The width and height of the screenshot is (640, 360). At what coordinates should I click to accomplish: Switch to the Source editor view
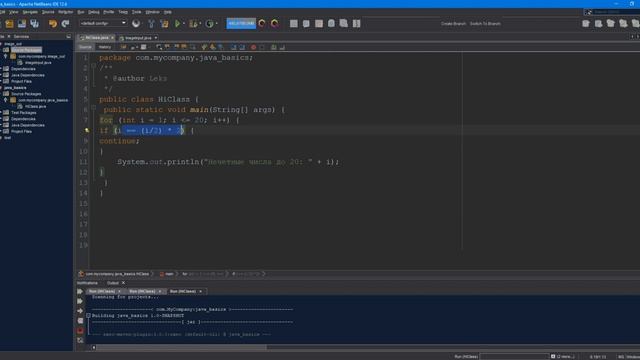(85, 47)
